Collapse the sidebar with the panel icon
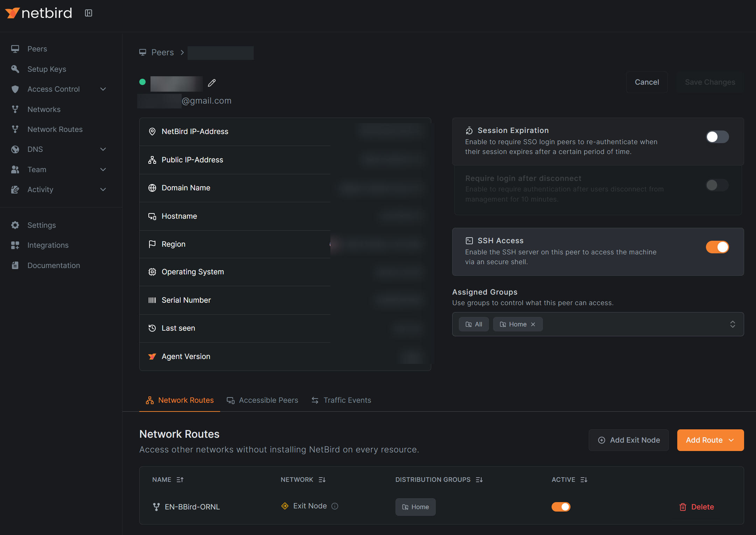Viewport: 756px width, 535px height. click(x=89, y=13)
